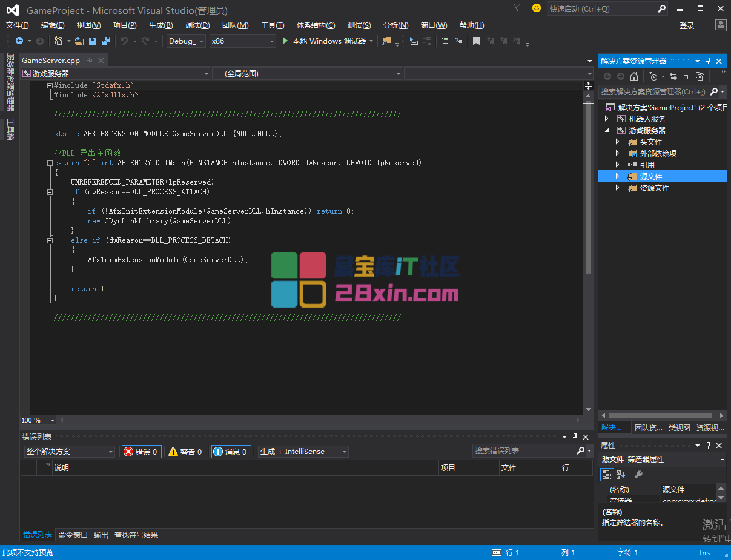Click the search magnifier in Solution Explorer
731x560 pixels.
[x=714, y=91]
